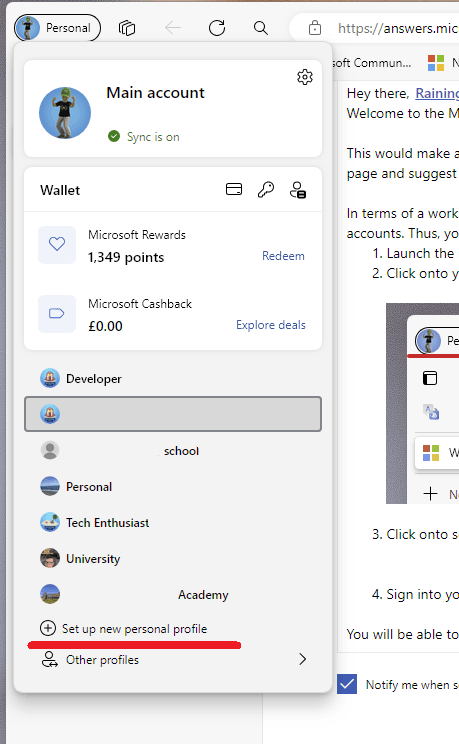Open personal info icon in Wallet
459x744 pixels.
pos(298,190)
